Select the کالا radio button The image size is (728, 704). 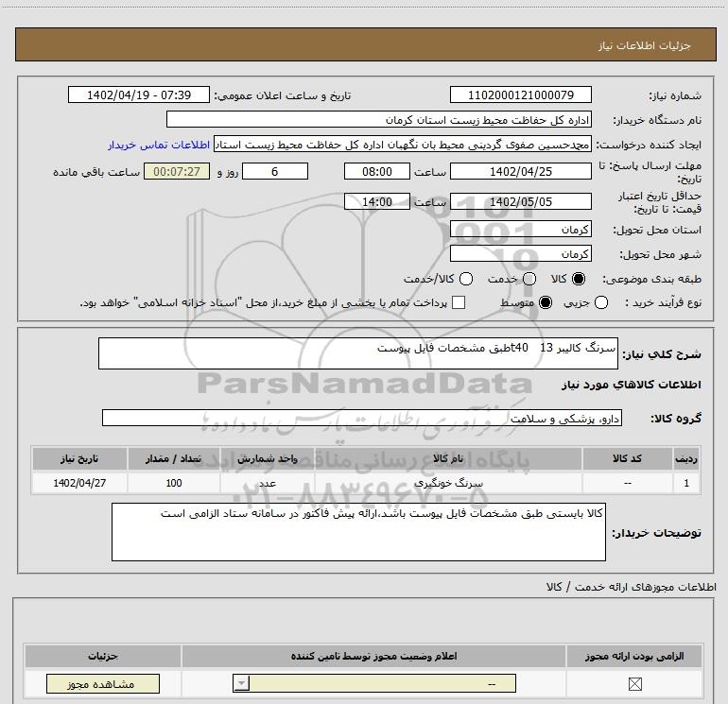click(x=579, y=279)
